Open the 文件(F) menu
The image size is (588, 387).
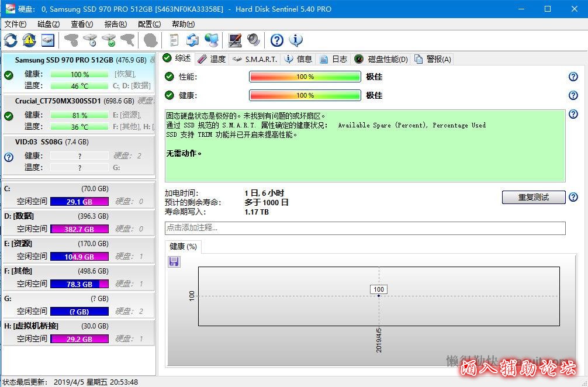click(15, 24)
